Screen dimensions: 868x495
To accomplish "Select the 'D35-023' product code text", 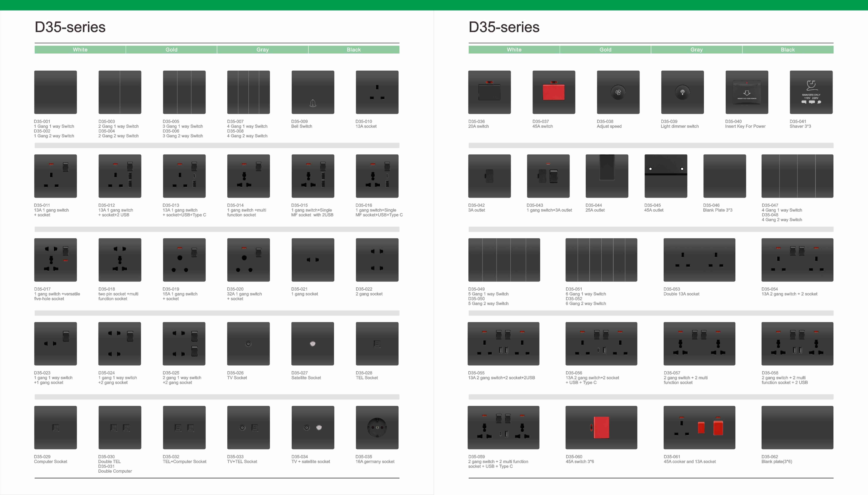I will click(42, 373).
